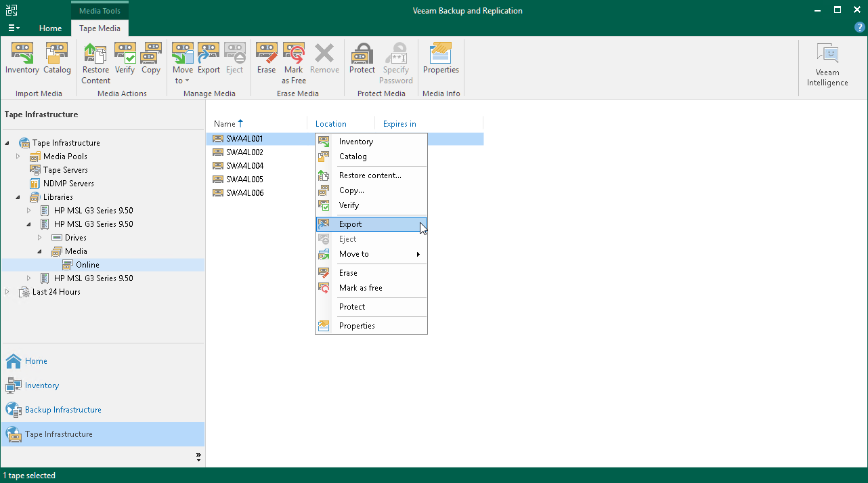868x483 pixels.
Task: Click the Catalog ribbon button
Action: pos(57,59)
